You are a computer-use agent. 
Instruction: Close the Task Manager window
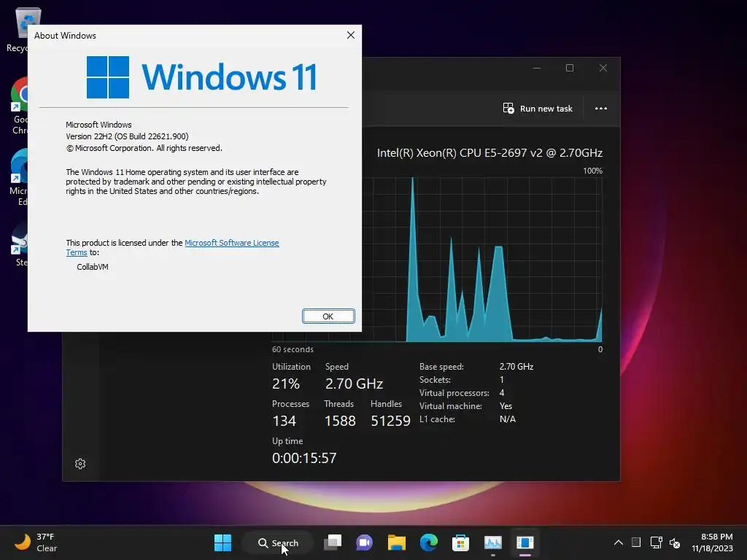[x=603, y=68]
